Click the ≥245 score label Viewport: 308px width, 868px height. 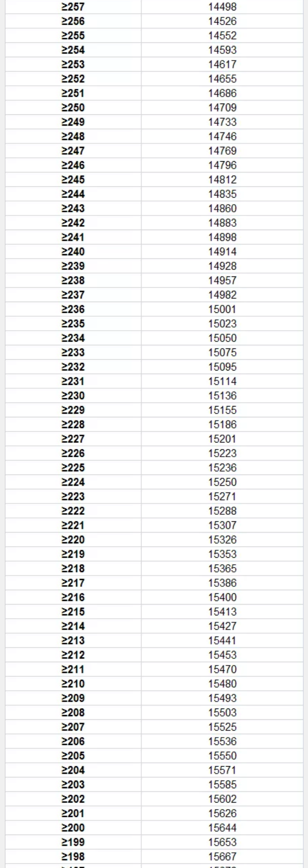coord(73,179)
